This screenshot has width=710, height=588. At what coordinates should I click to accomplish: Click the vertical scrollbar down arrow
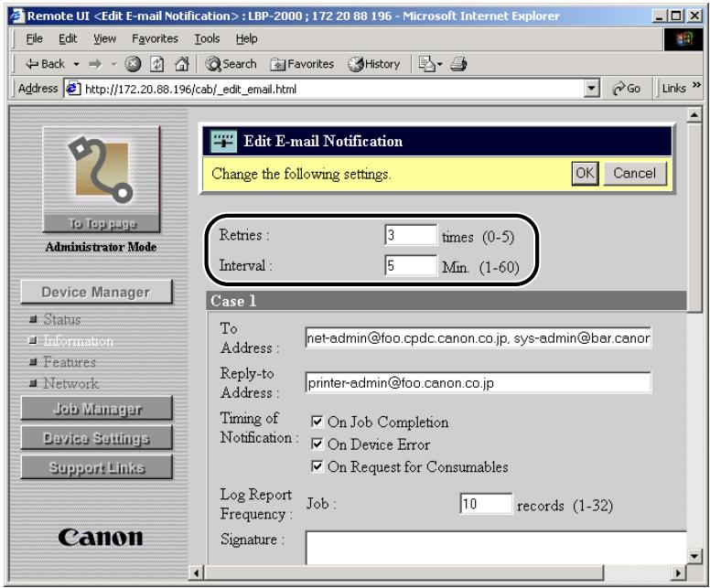(694, 556)
